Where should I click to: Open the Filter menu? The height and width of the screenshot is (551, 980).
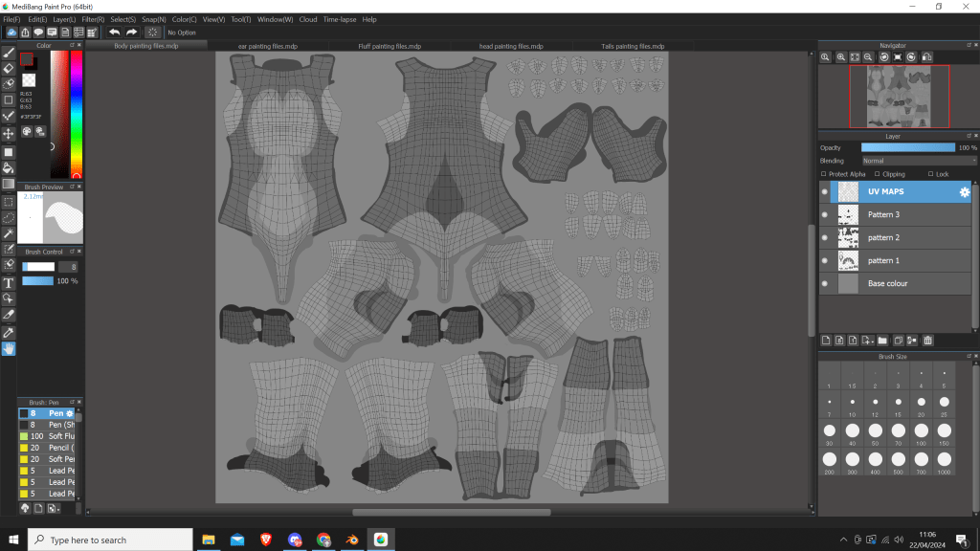coord(93,19)
